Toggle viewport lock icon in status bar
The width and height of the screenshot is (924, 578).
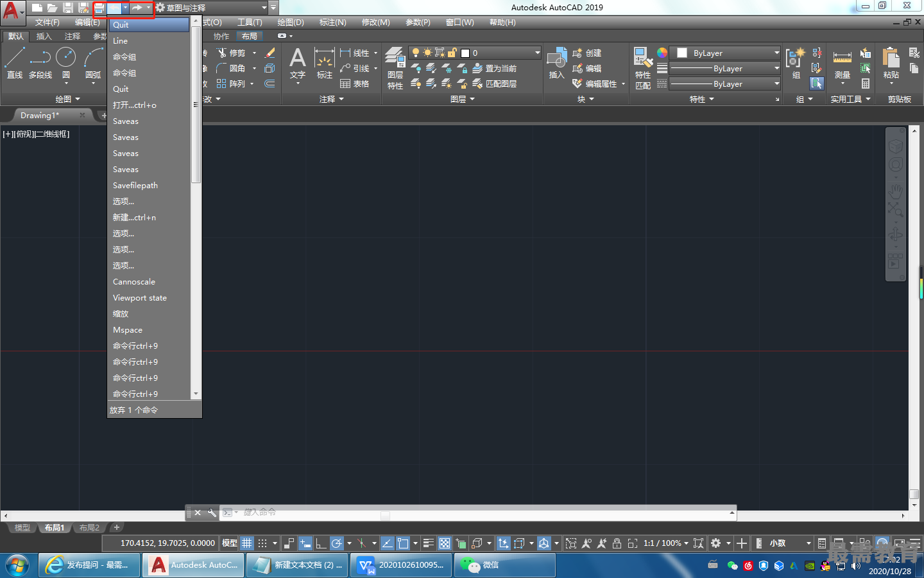[617, 543]
